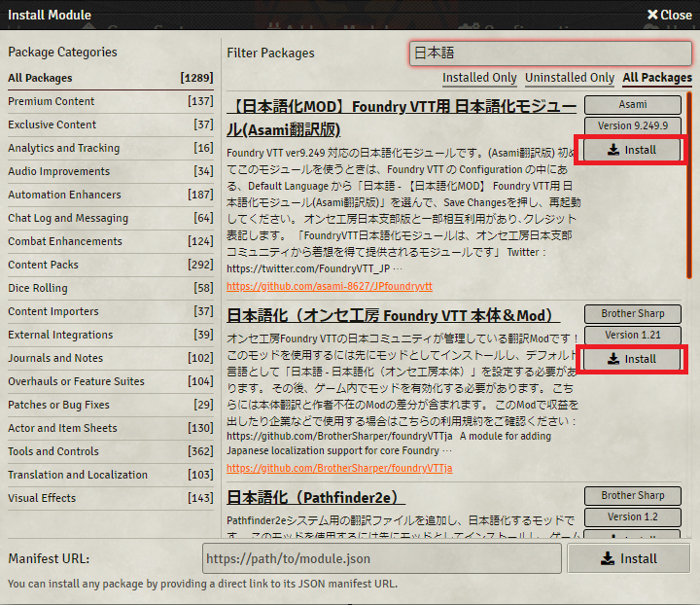The height and width of the screenshot is (605, 700).
Task: Click the Filter Packages search field
Action: click(x=550, y=53)
